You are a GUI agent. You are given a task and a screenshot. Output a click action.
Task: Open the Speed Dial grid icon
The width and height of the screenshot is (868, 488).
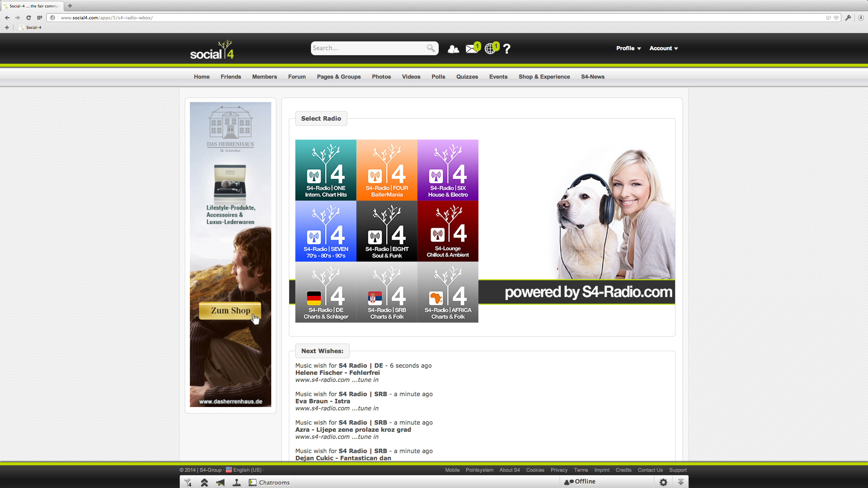click(x=40, y=18)
